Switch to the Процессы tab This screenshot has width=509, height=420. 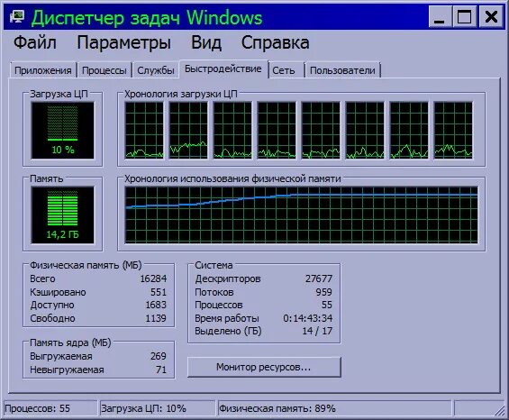click(x=105, y=70)
